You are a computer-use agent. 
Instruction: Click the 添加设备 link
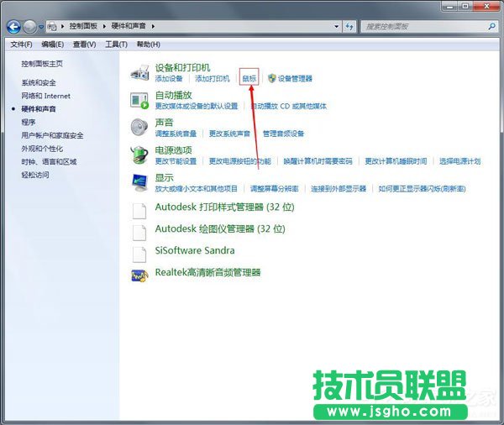[x=169, y=78]
